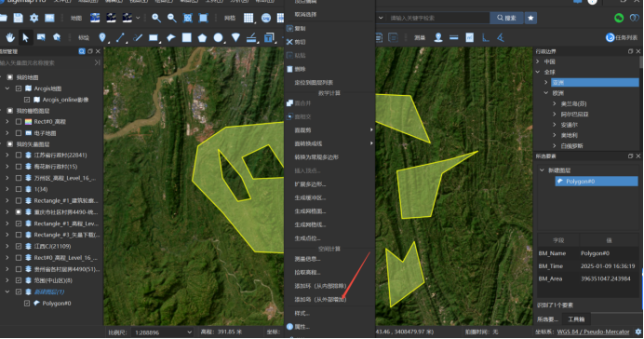The width and height of the screenshot is (644, 339).
Task: Select the filled square drawing tool
Action: (187, 38)
